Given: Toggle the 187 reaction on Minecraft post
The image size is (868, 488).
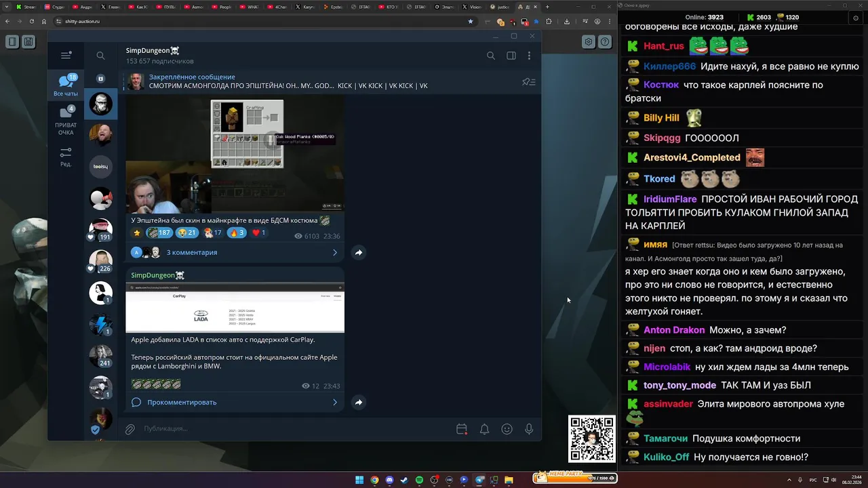Looking at the screenshot, I should click(159, 232).
